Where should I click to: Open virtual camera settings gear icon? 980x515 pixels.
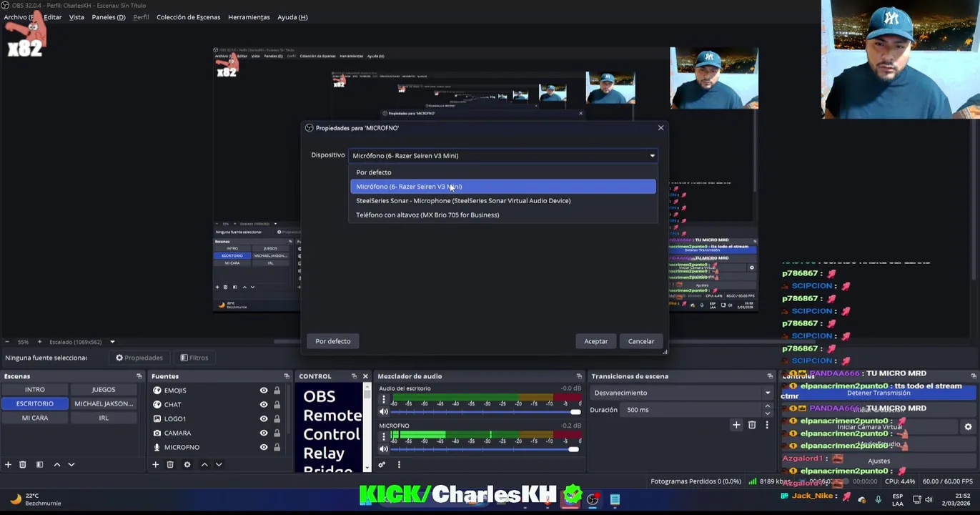pos(968,427)
